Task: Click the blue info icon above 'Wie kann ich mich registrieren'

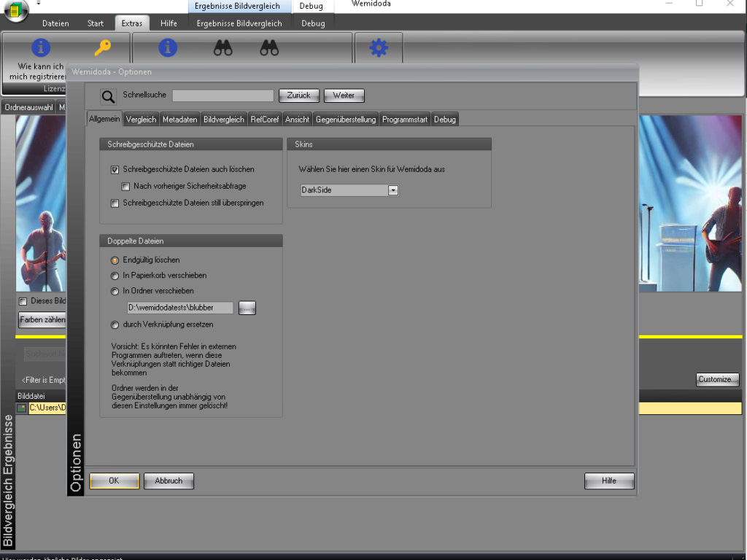Action: pos(41,48)
